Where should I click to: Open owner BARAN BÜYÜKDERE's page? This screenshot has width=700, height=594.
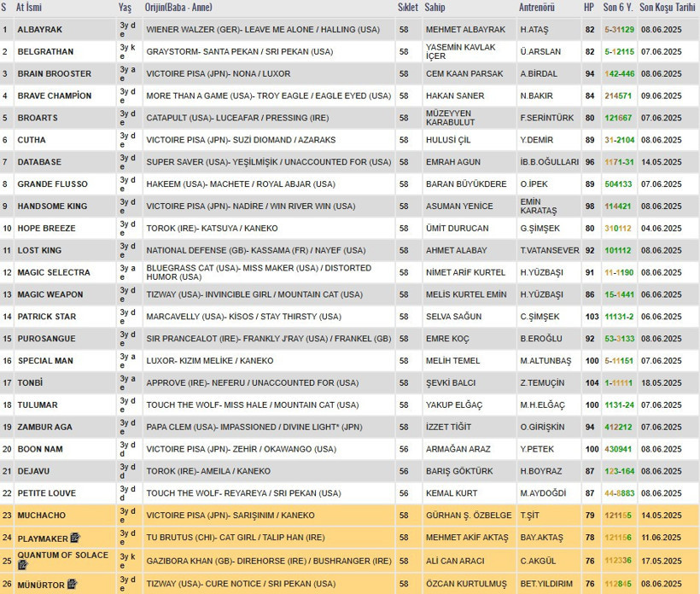point(465,184)
